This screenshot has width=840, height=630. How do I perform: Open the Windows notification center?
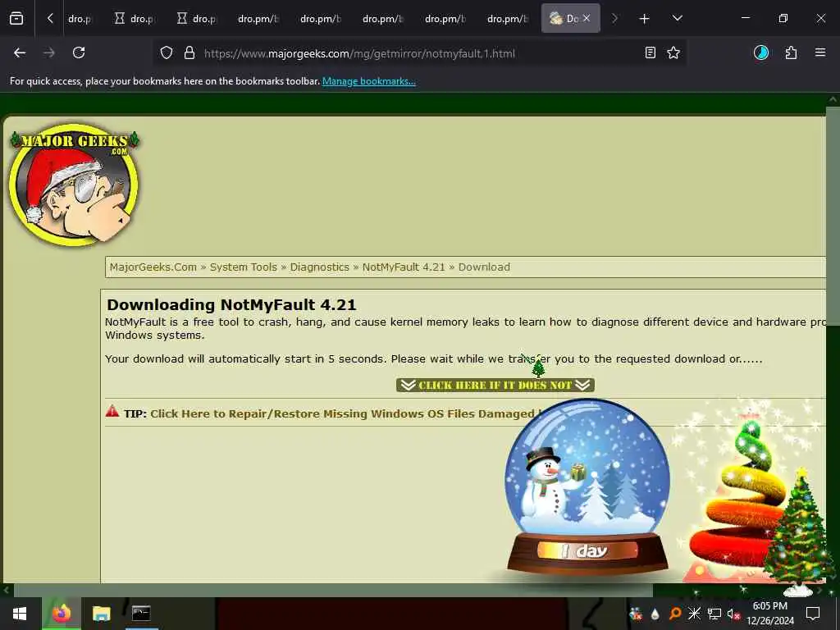pos(813,614)
